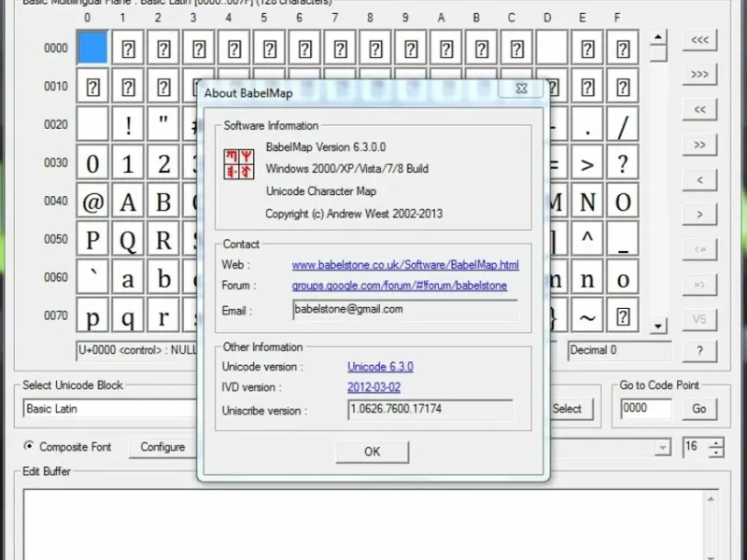747x560 pixels.
Task: Open the babelstone.co.uk BabelMap web link
Action: pos(405,265)
